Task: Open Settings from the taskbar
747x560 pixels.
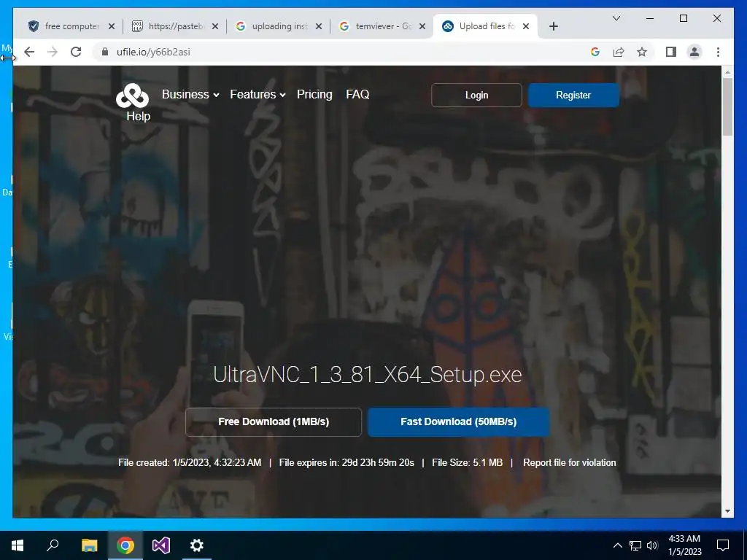Action: (x=197, y=545)
